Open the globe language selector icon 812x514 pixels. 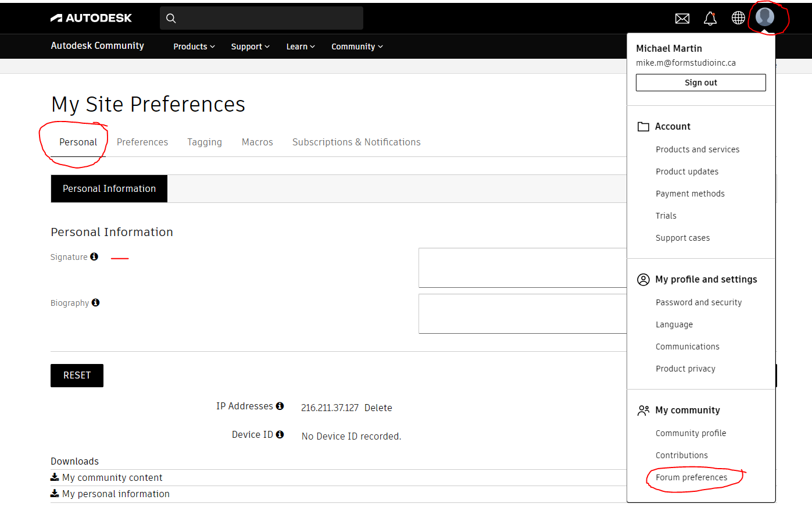[738, 18]
